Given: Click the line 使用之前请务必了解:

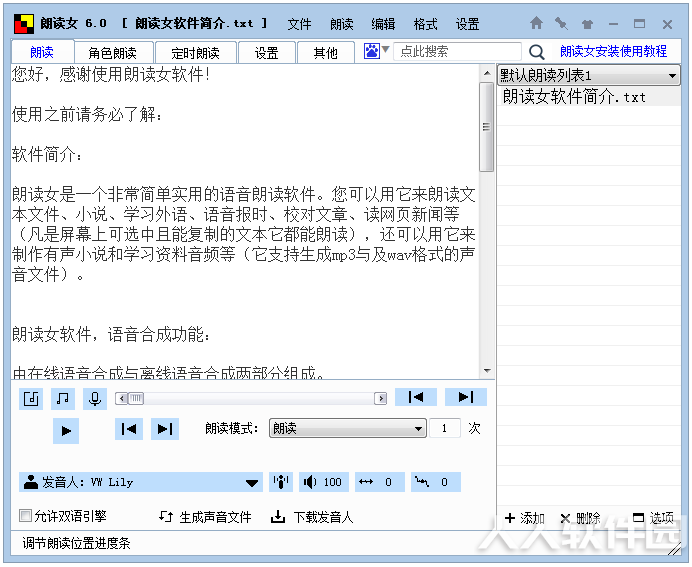Looking at the screenshot, I should [x=87, y=114].
